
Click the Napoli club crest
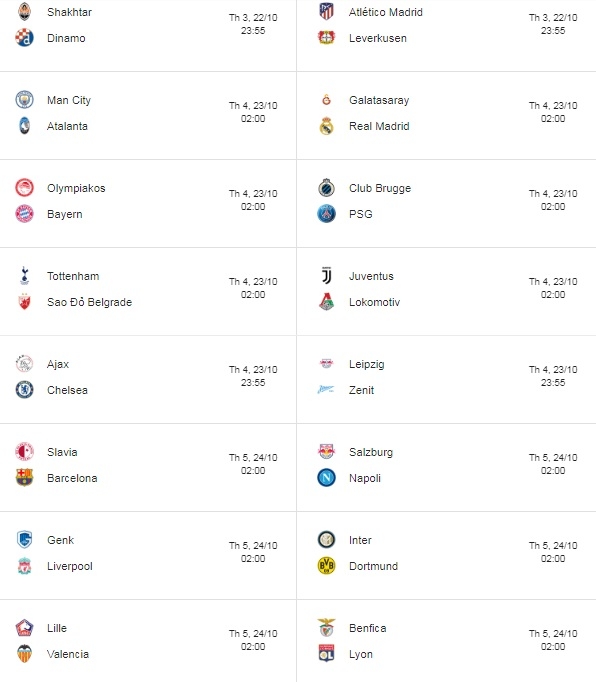(326, 478)
